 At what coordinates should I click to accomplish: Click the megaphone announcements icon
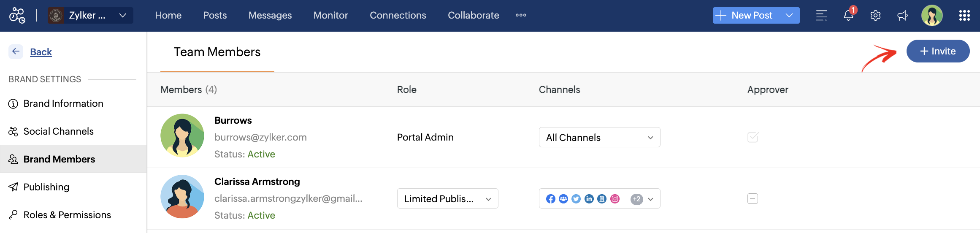click(902, 16)
